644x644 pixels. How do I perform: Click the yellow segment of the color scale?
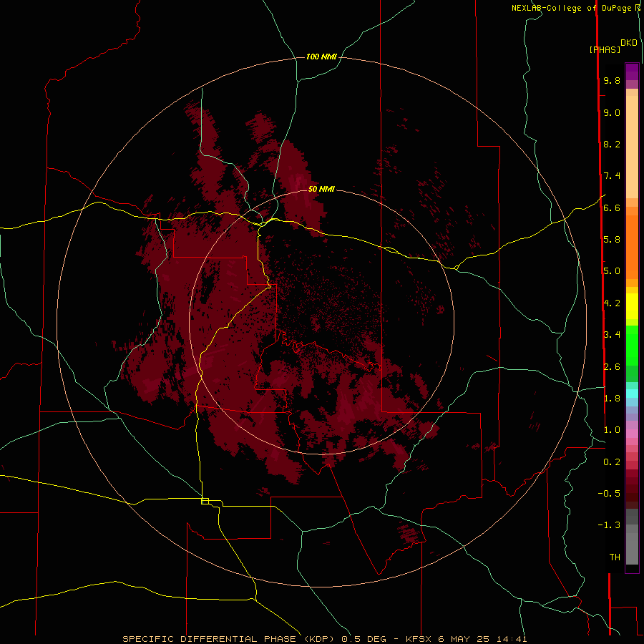632,306
